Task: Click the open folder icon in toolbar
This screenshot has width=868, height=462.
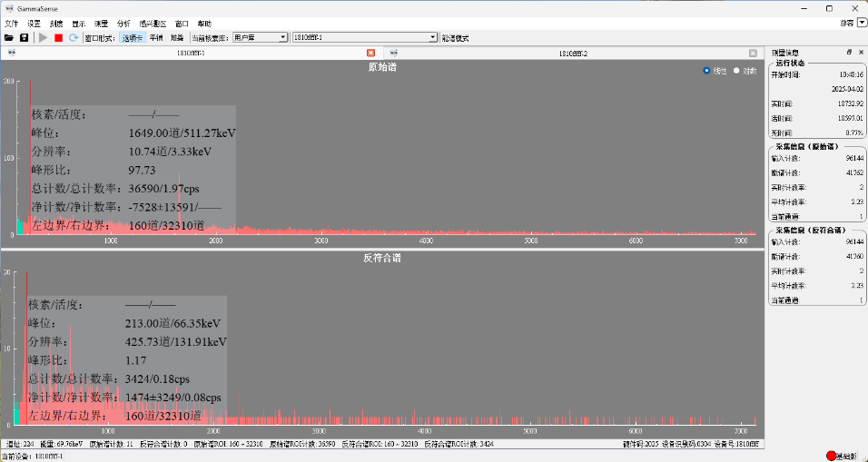Action: (9, 38)
